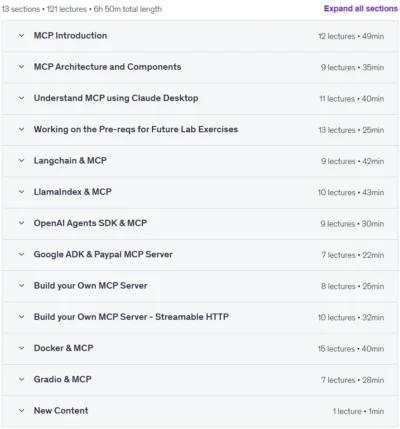Screen dimensions: 400x429
Task: Select the New Content section title
Action: 61,411
